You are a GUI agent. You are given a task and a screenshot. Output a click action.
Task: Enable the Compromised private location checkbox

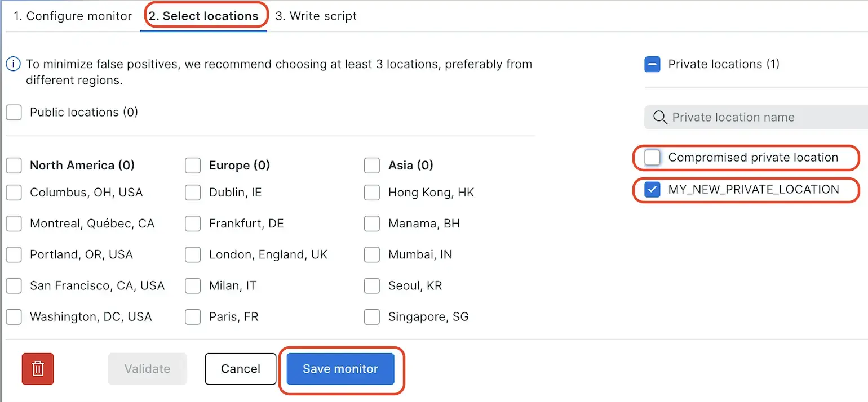click(652, 158)
